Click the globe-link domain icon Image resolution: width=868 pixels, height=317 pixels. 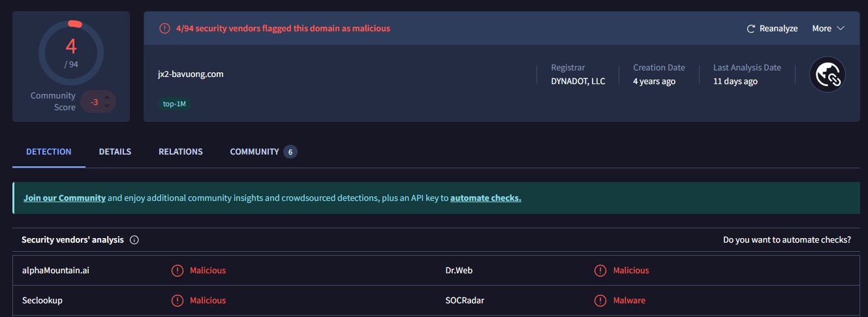click(828, 74)
